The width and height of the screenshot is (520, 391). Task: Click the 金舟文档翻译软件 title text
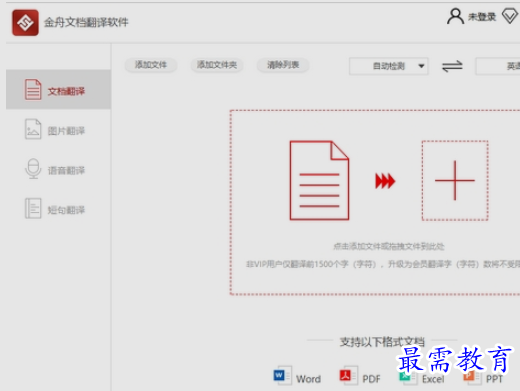coord(86,22)
